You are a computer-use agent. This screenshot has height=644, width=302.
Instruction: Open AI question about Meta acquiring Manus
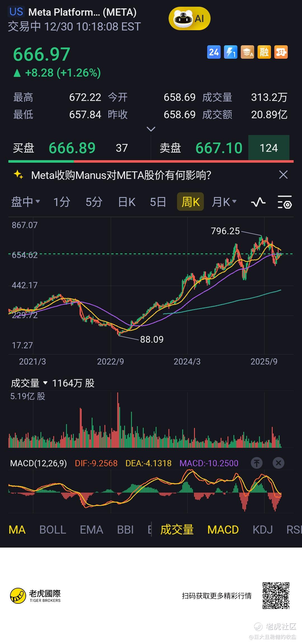point(121,175)
